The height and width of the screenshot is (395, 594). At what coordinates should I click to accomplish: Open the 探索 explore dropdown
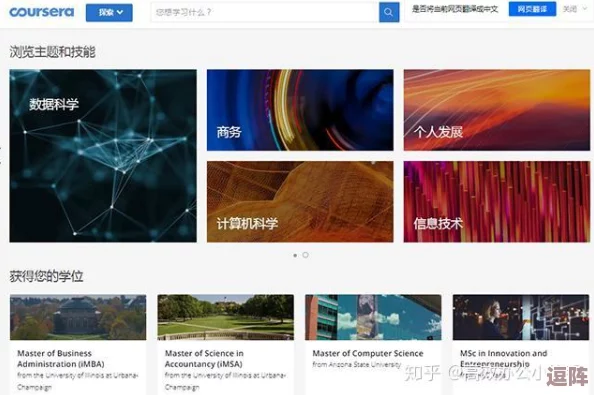click(109, 12)
